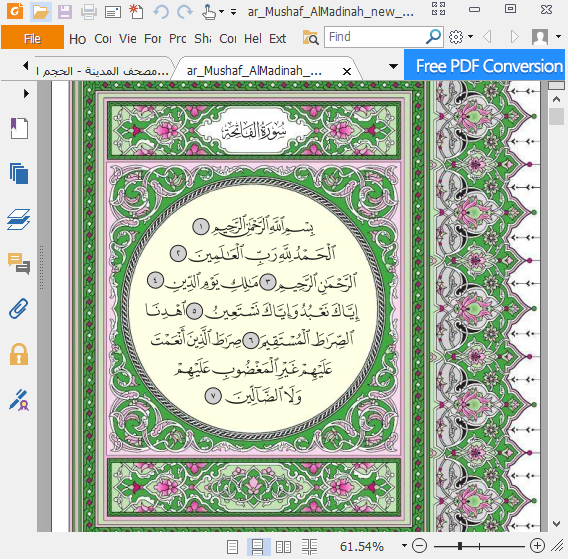Open the Comment ribbon tab next to Home
This screenshot has width=568, height=559.
pyautogui.click(x=103, y=38)
